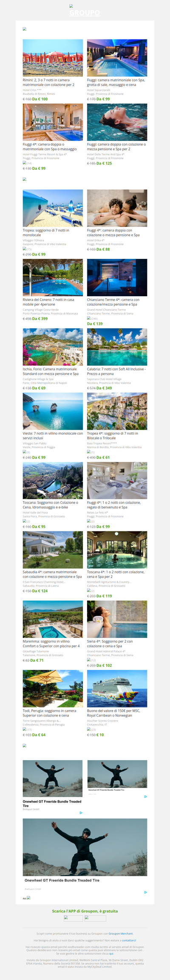Click 'Da € 349' price for Calabria deal
The image size is (170, 980).
pyautogui.click(x=104, y=388)
